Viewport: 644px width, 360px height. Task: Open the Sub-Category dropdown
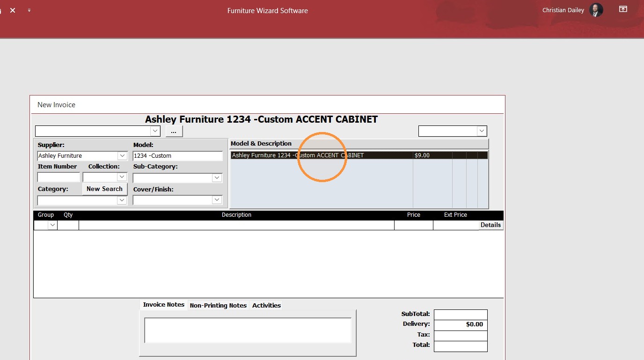click(x=217, y=178)
